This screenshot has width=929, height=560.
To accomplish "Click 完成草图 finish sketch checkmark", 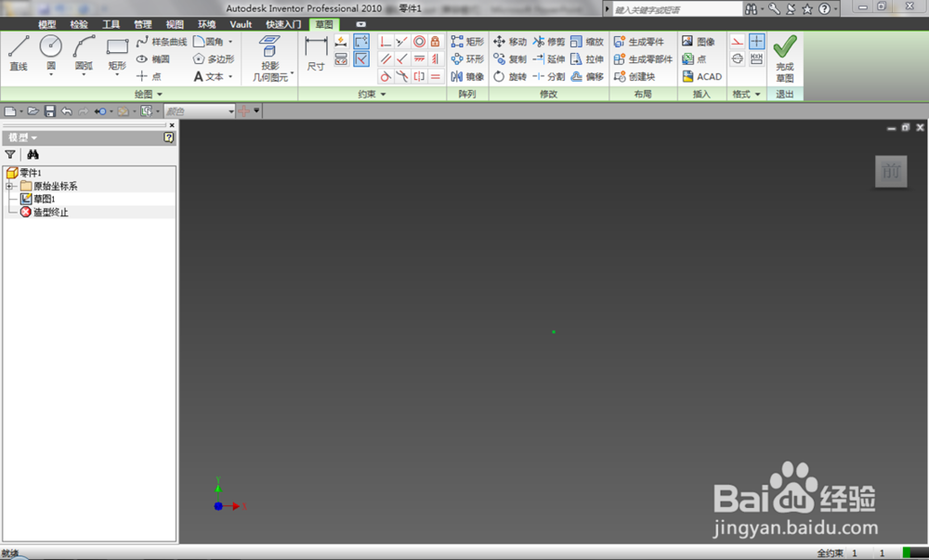I will pyautogui.click(x=785, y=58).
